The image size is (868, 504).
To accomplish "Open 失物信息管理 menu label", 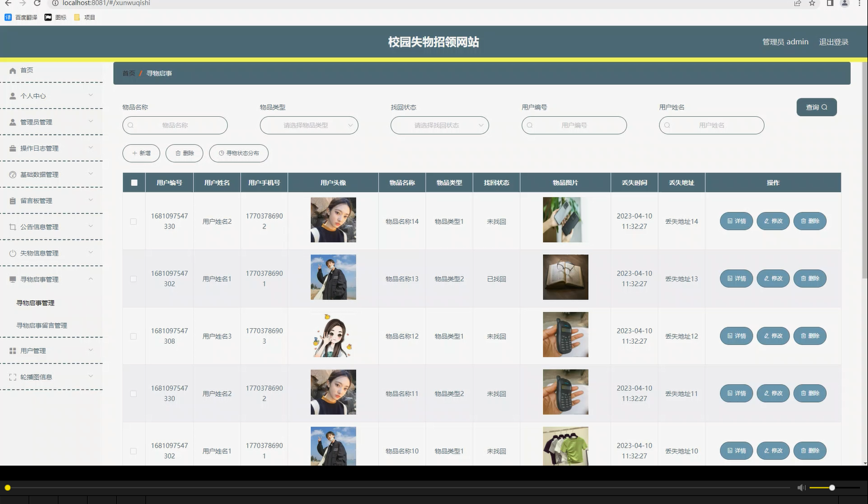I will [40, 253].
